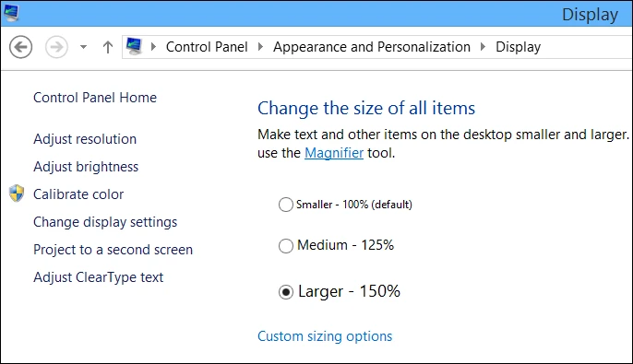The height and width of the screenshot is (364, 633).
Task: Expand chevron after Control Panel breadcrumb
Action: (x=260, y=47)
